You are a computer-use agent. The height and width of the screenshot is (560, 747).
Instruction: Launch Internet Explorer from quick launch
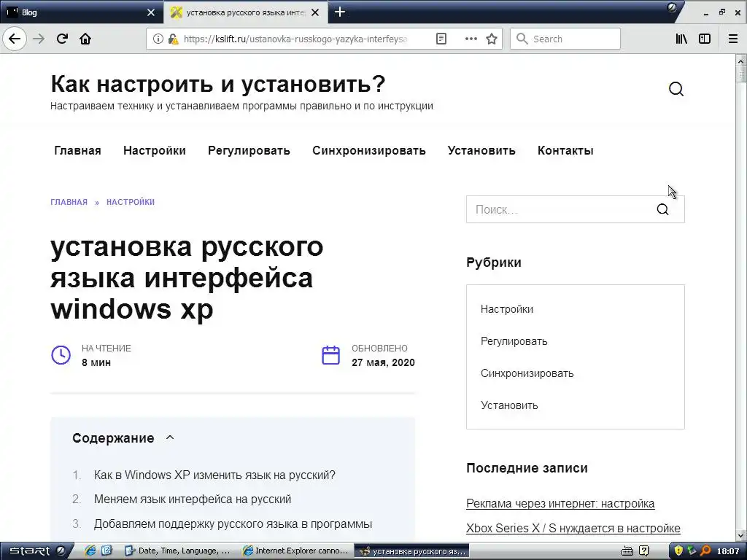tap(90, 551)
